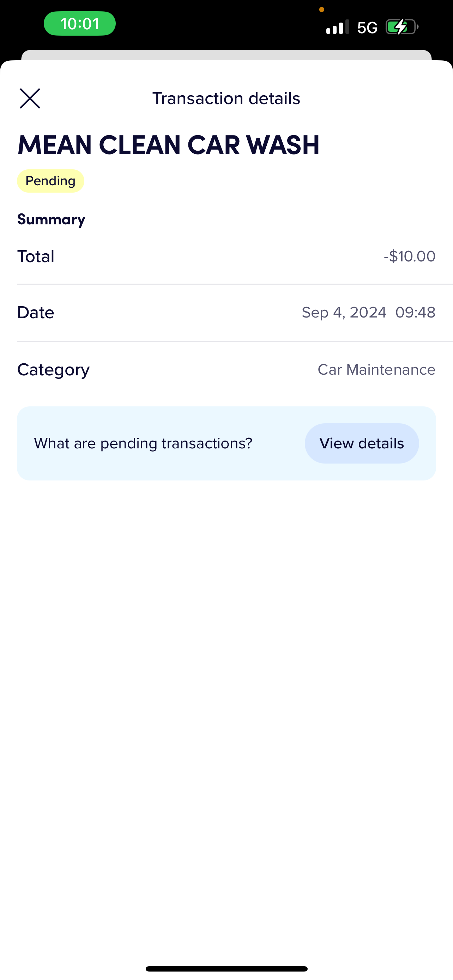Close the Transaction details sheet
The image size is (453, 980).
tap(30, 98)
